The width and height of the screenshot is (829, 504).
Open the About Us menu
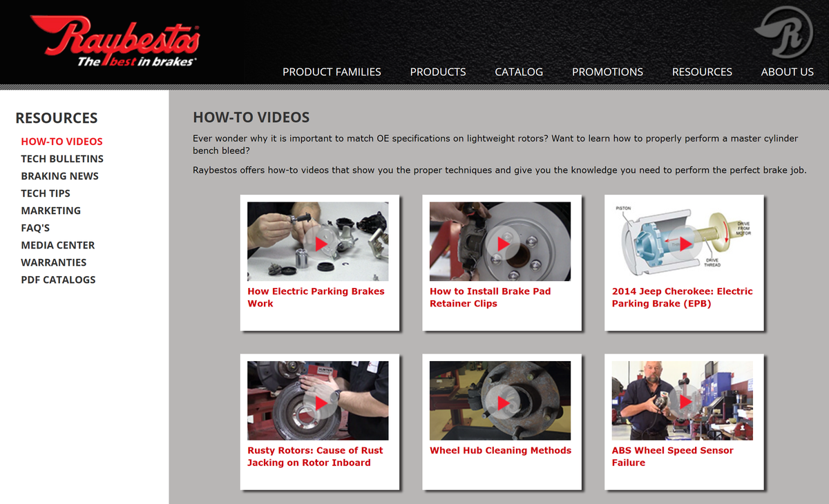pos(787,72)
